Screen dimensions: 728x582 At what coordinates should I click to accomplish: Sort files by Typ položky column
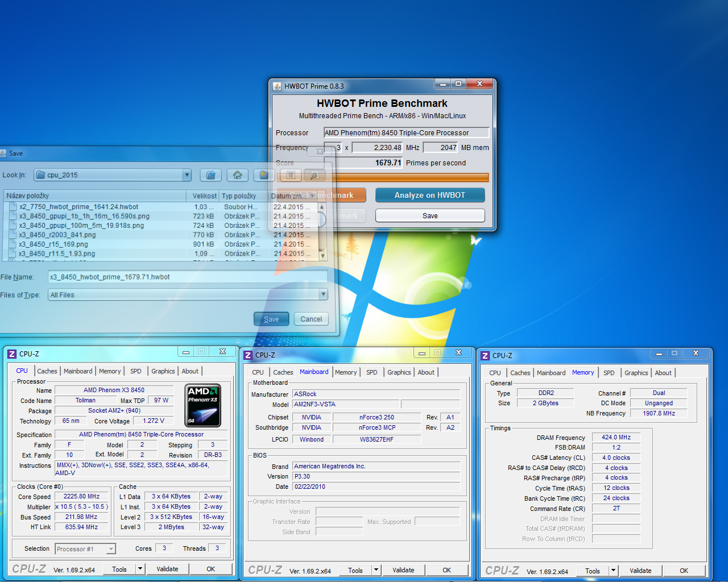click(x=243, y=196)
